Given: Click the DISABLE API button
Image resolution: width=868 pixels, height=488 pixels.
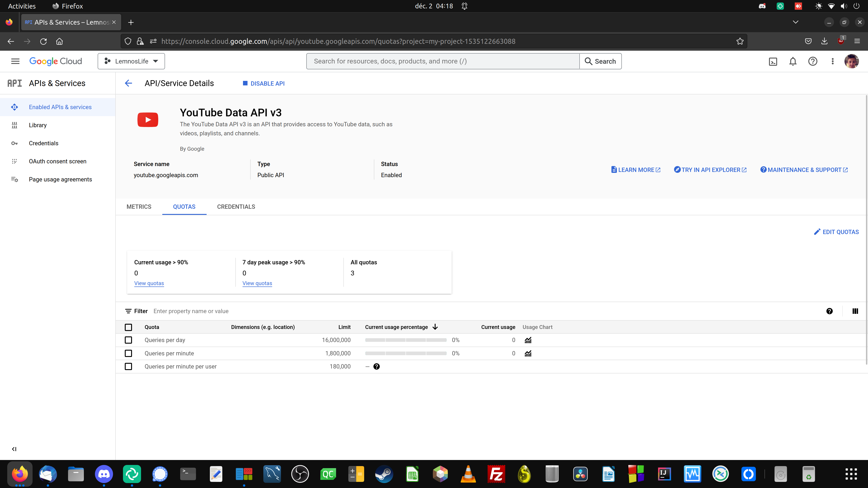Looking at the screenshot, I should [264, 84].
